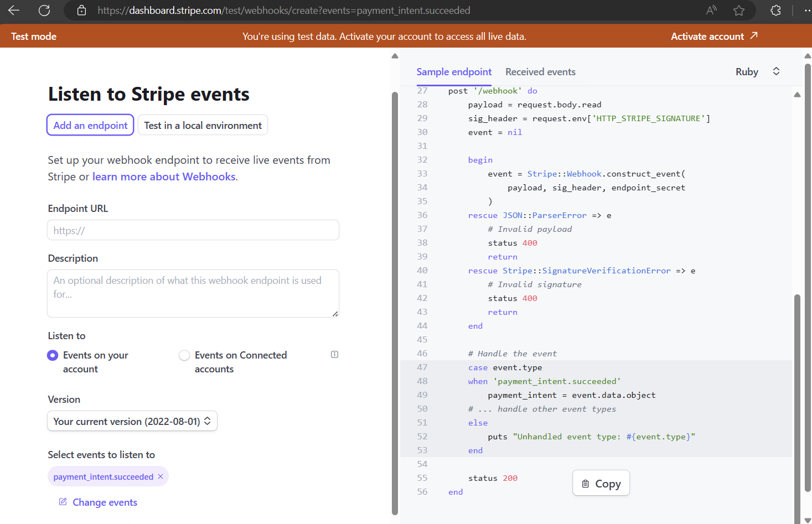
Task: Switch to Sample endpoint tab
Action: point(454,72)
